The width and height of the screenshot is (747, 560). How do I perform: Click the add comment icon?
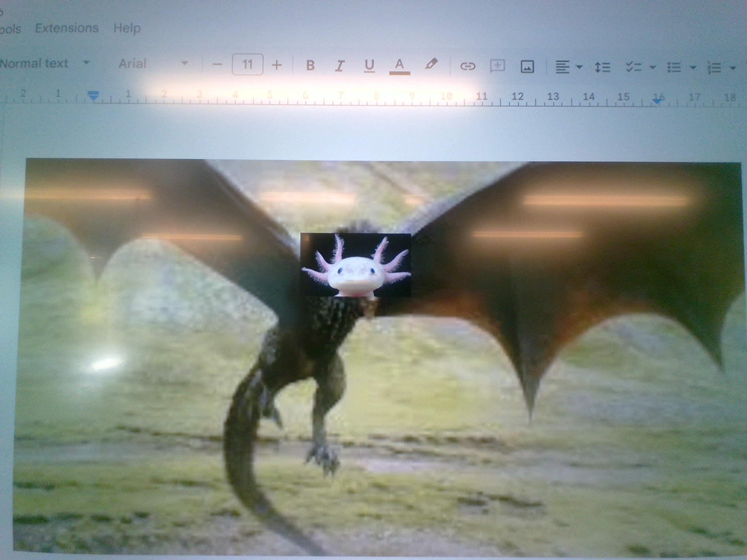click(x=497, y=66)
